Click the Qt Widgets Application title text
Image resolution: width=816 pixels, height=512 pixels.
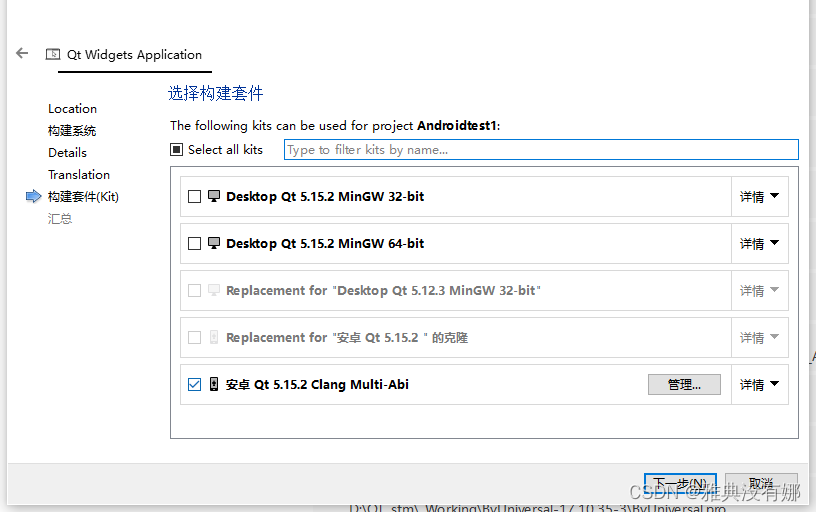pyautogui.click(x=134, y=55)
